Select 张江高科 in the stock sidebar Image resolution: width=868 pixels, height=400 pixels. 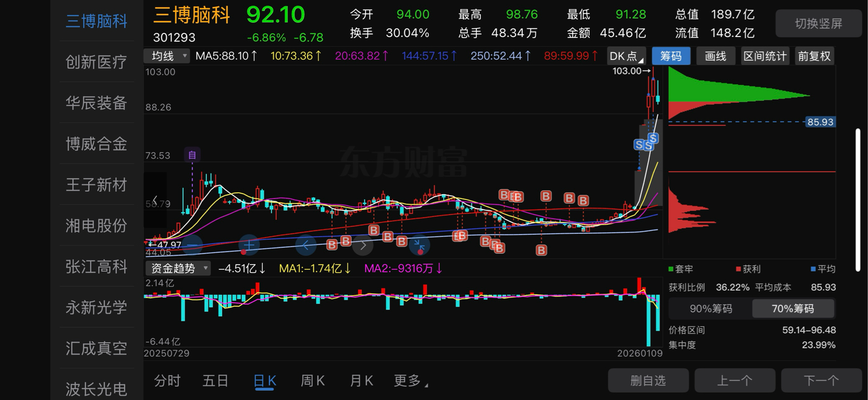click(96, 266)
